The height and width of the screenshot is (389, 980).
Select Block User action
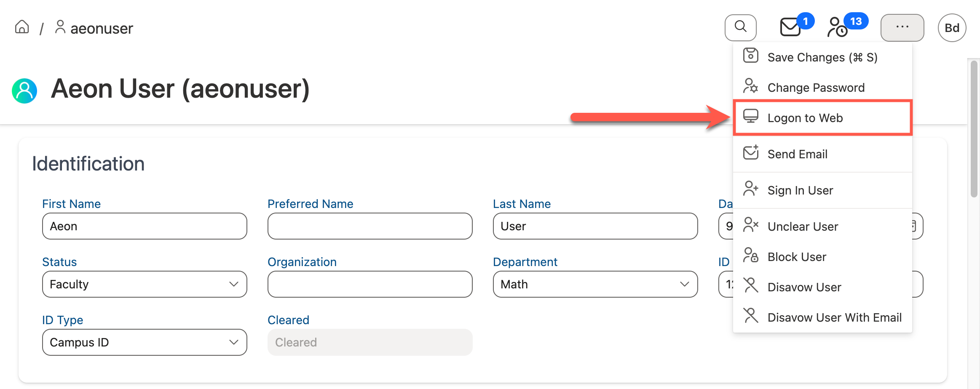pyautogui.click(x=796, y=256)
